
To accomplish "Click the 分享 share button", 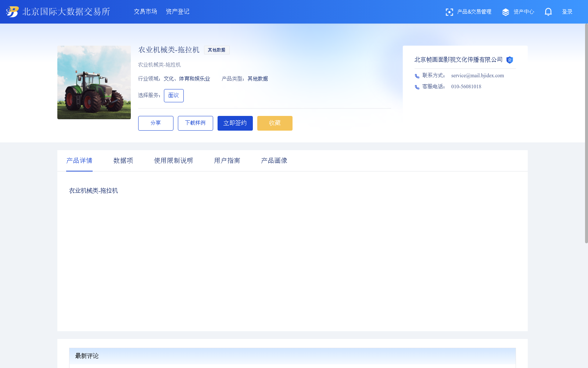I will [156, 123].
